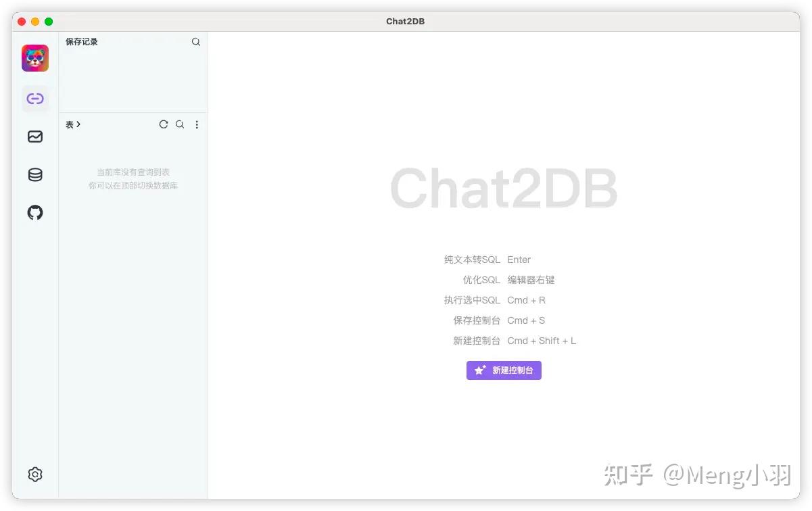Open the three-dot menu in the 表 panel
The height and width of the screenshot is (511, 812).
click(x=197, y=124)
